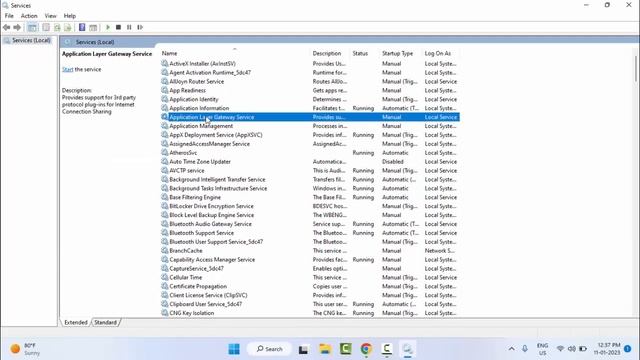This screenshot has height=360, width=640.
Task: Open the Windows Start menu
Action: coord(234,349)
